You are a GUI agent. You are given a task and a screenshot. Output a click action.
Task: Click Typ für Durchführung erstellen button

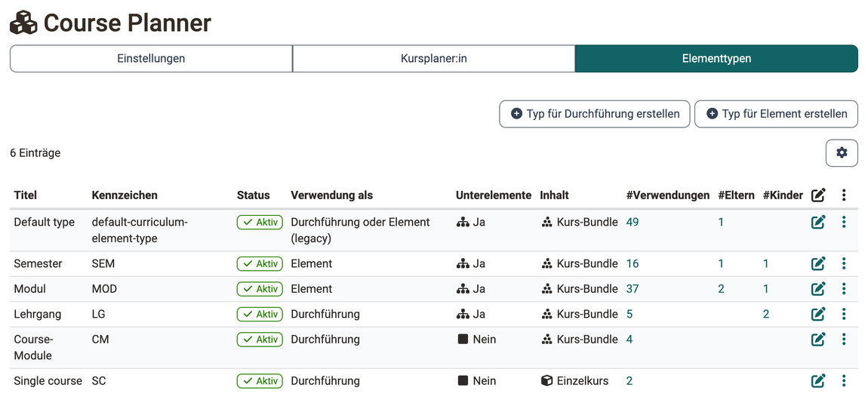(595, 114)
